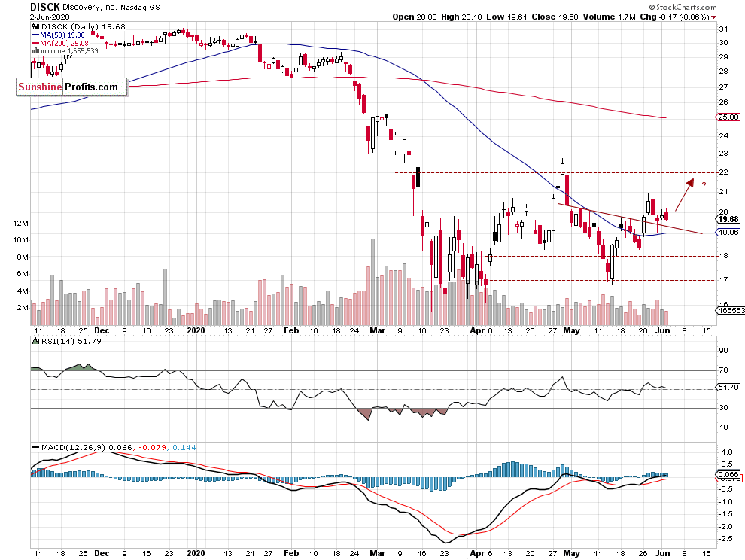The image size is (745, 560).
Task: Click 'Mar' on the price chart date axis
Action: [x=377, y=330]
